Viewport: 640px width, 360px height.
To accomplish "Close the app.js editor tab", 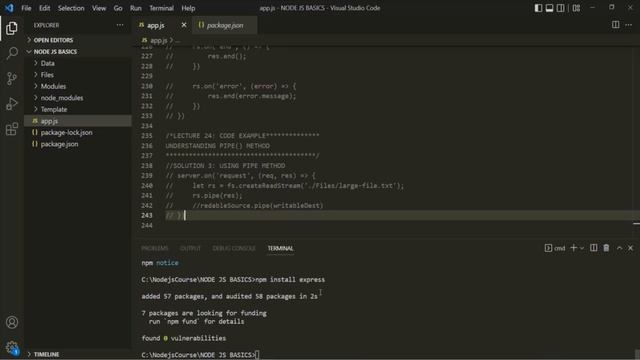I will (x=184, y=25).
